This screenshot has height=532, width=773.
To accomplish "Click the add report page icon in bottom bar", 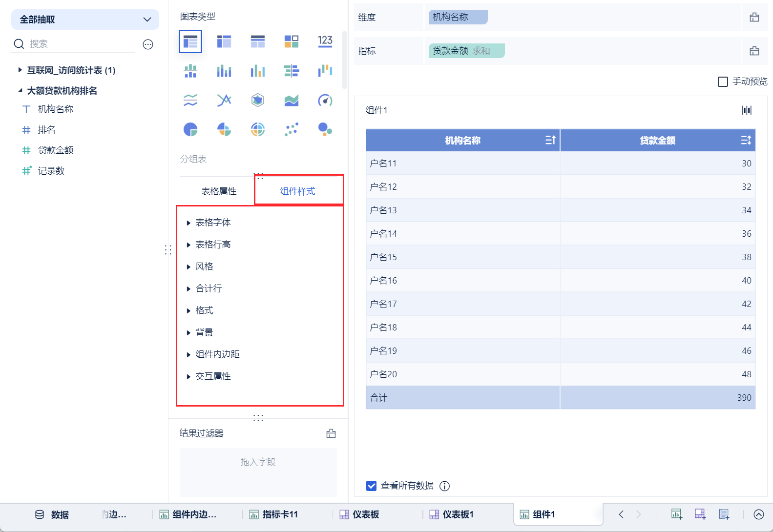I will (x=724, y=514).
